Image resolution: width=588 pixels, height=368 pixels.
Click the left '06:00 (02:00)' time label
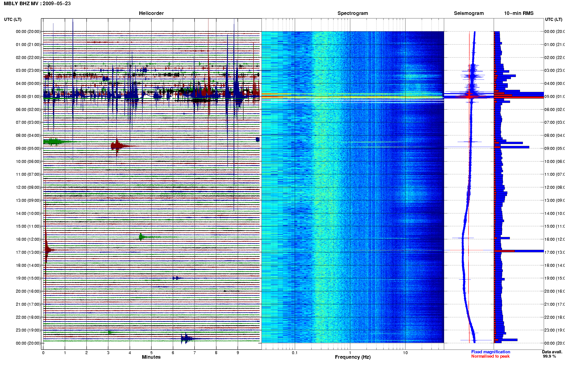(28, 109)
